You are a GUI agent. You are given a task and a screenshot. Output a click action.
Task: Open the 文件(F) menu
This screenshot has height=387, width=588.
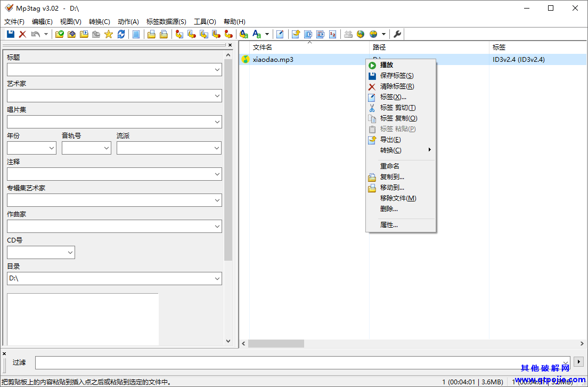point(14,22)
